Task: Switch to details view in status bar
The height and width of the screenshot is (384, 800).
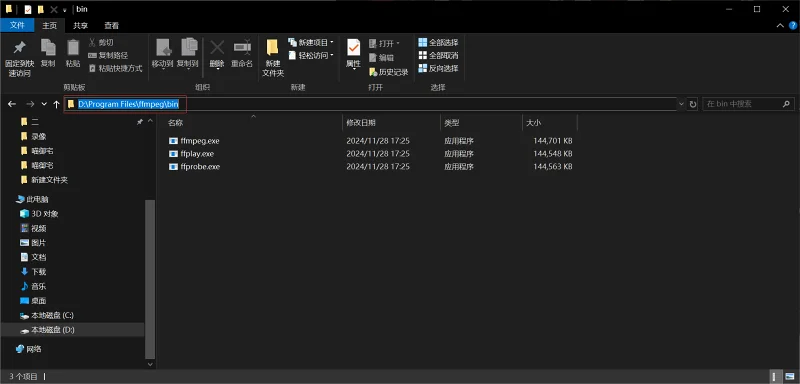Action: coord(776,376)
